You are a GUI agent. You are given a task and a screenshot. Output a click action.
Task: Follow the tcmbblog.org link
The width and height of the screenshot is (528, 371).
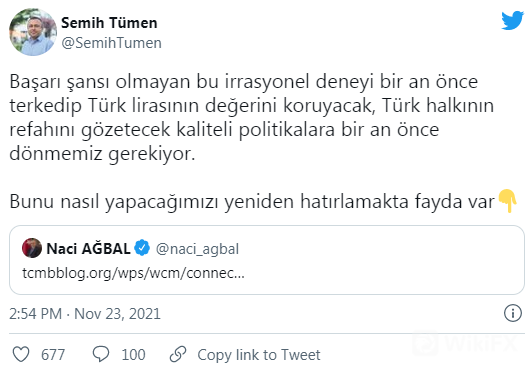point(133,273)
